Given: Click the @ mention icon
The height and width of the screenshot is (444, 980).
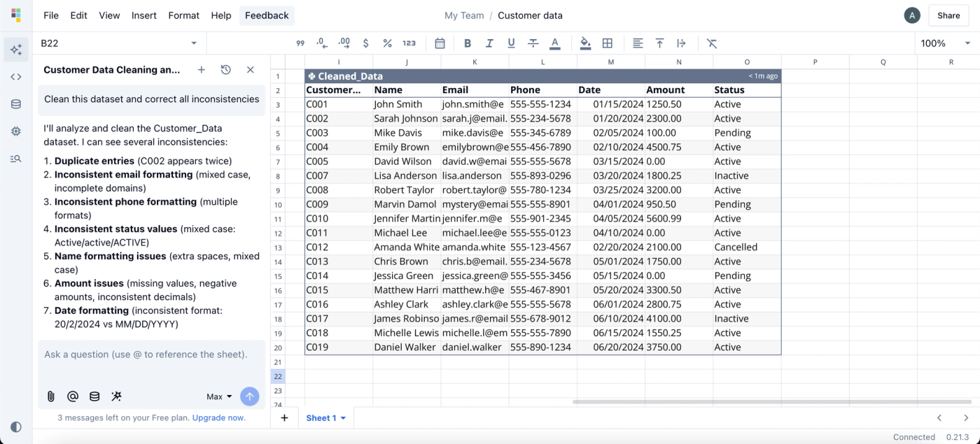Looking at the screenshot, I should tap(72, 396).
